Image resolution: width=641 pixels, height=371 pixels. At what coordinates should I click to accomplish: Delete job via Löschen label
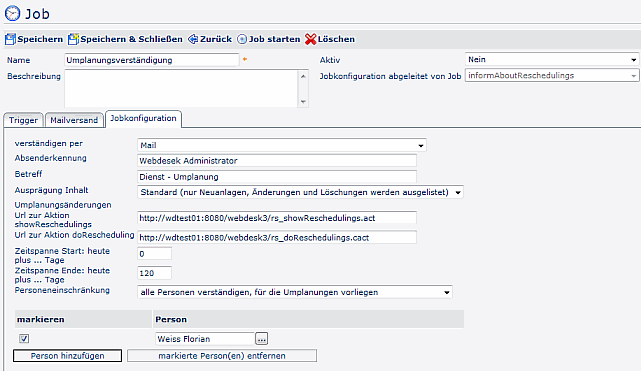click(x=336, y=39)
